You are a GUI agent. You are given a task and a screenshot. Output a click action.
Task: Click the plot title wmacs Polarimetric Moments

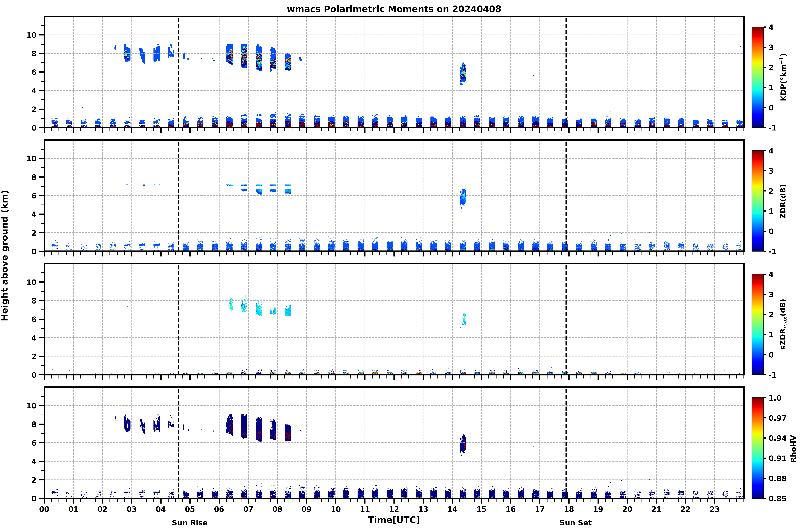point(394,9)
